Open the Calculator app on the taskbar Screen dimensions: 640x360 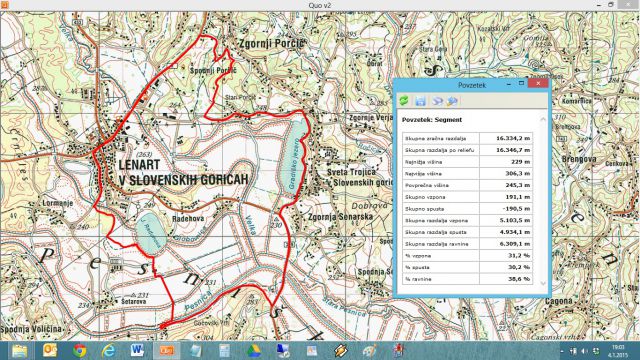tap(224, 351)
